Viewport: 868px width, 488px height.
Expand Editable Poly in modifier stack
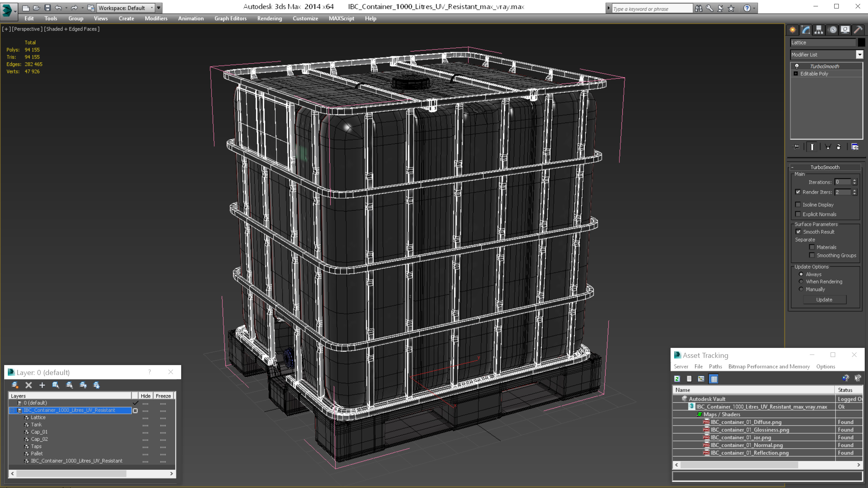(x=796, y=74)
